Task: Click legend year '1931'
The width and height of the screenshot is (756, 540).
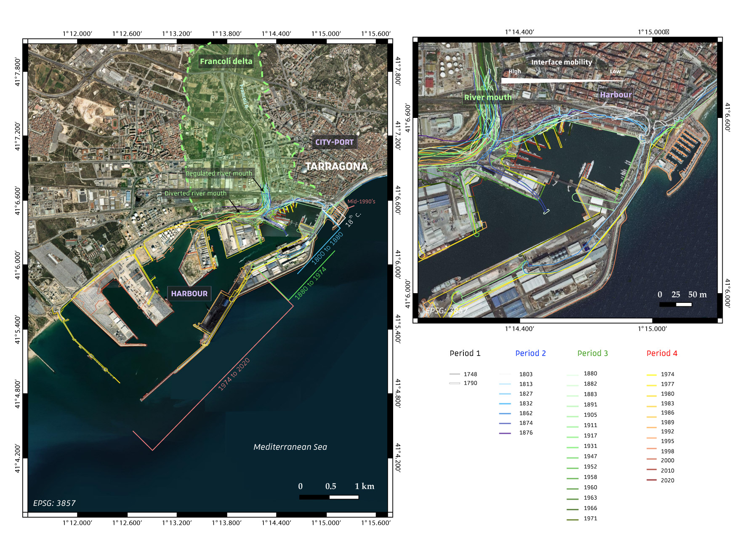Action: [x=591, y=446]
